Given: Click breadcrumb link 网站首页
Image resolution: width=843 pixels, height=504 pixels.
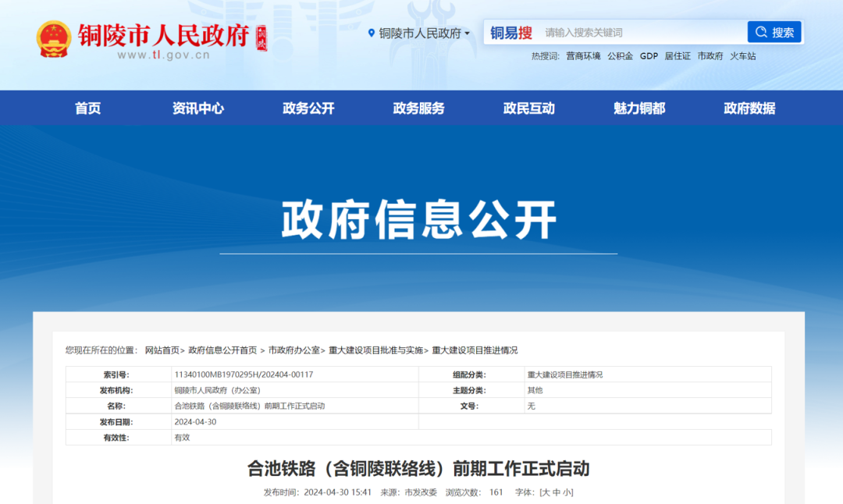Looking at the screenshot, I should pyautogui.click(x=162, y=350).
